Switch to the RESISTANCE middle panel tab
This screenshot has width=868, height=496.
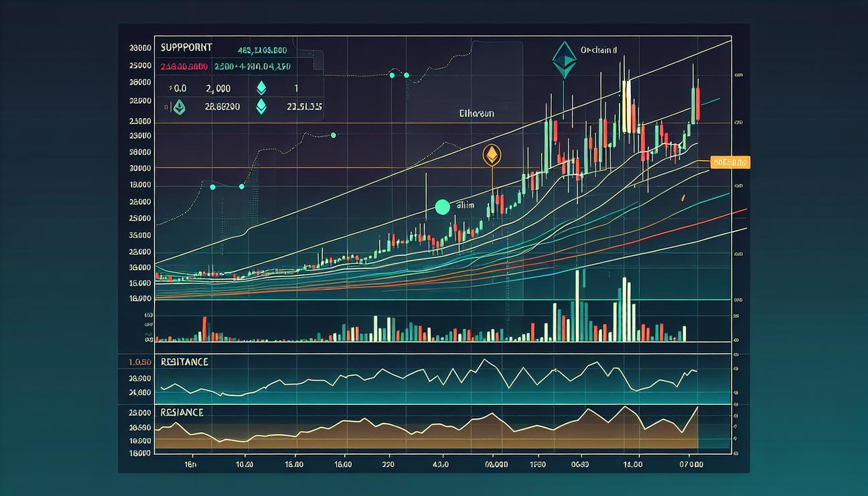pyautogui.click(x=184, y=361)
